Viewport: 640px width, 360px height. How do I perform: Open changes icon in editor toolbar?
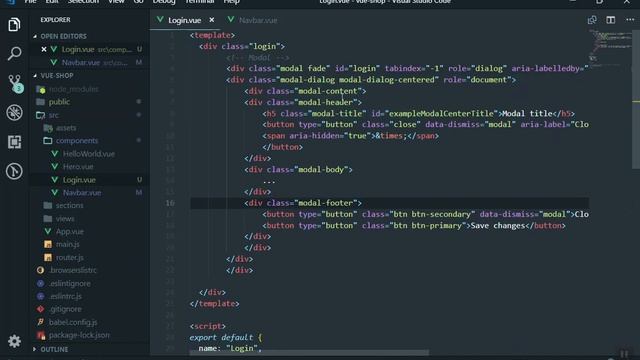click(592, 20)
